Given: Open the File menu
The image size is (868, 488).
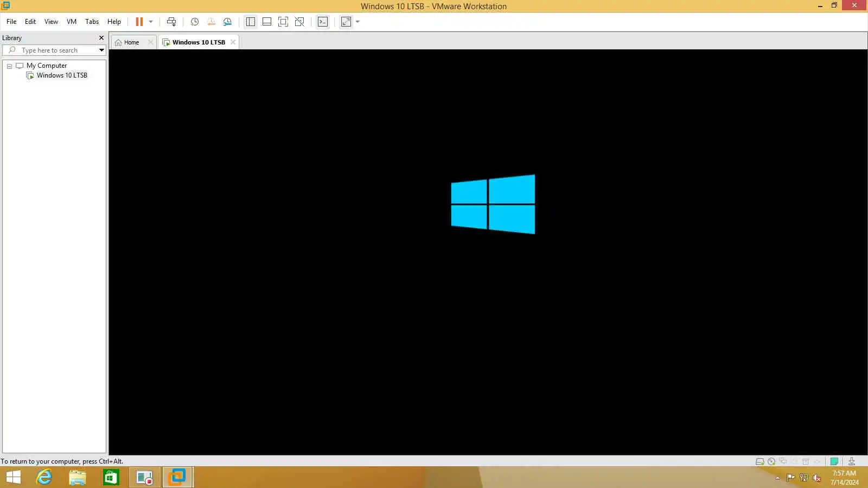Looking at the screenshot, I should pyautogui.click(x=11, y=22).
